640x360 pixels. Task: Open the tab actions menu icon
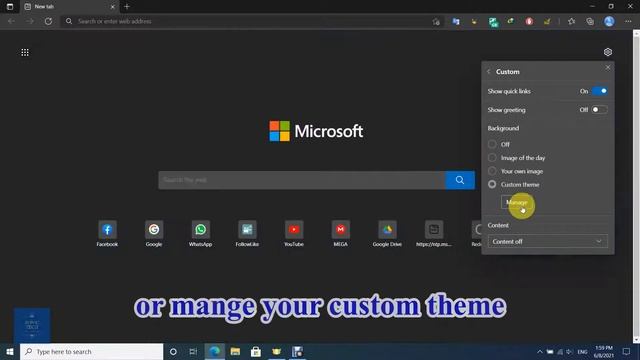[10, 7]
